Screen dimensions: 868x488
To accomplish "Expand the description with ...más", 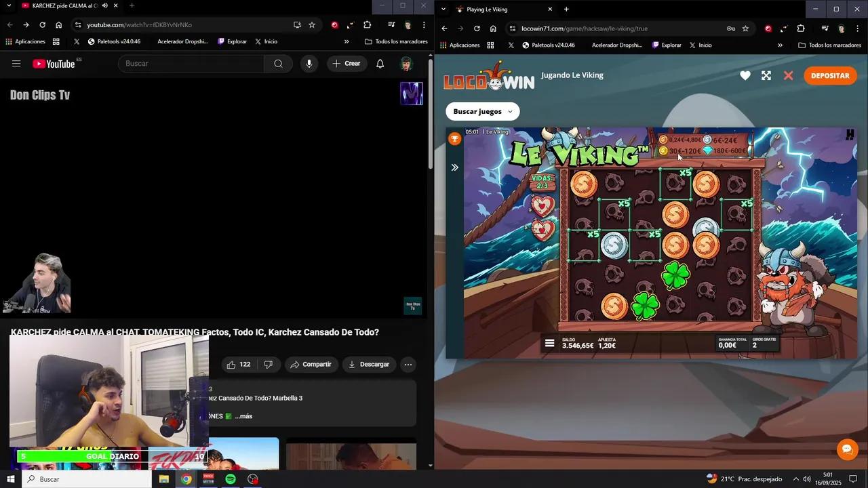I will coord(243,416).
